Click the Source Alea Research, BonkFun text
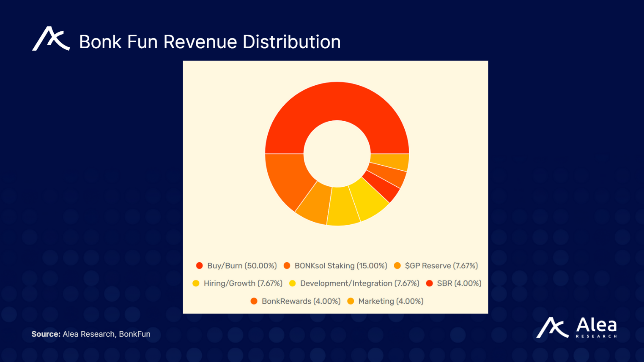The image size is (644, 362). 91,334
